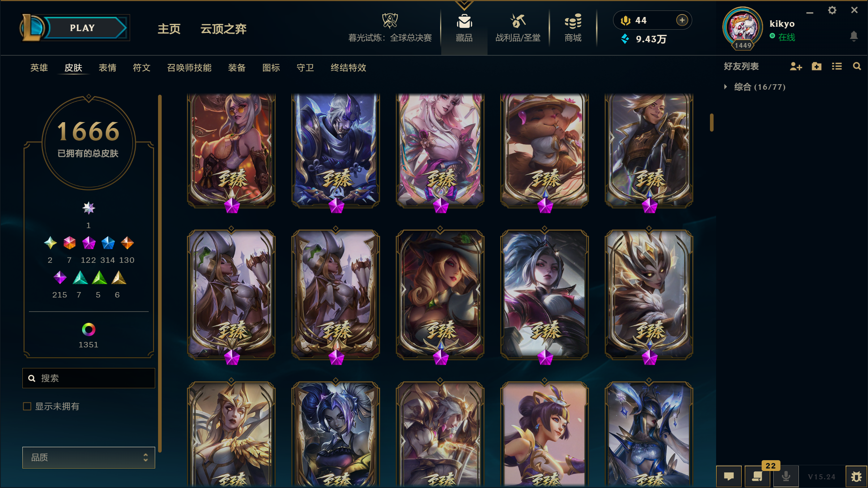The image size is (868, 488).
Task: Click the add friend icon
Action: point(796,67)
